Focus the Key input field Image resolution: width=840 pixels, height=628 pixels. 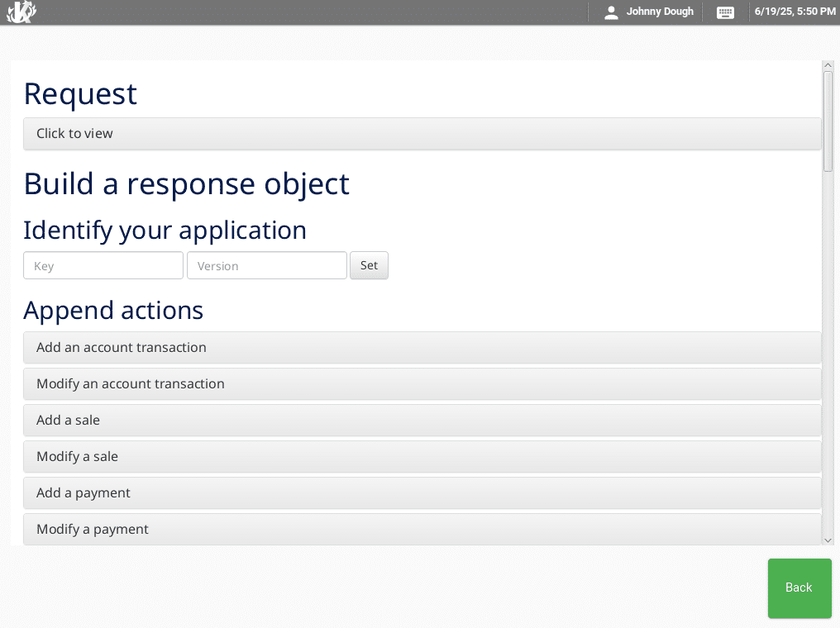(x=103, y=265)
